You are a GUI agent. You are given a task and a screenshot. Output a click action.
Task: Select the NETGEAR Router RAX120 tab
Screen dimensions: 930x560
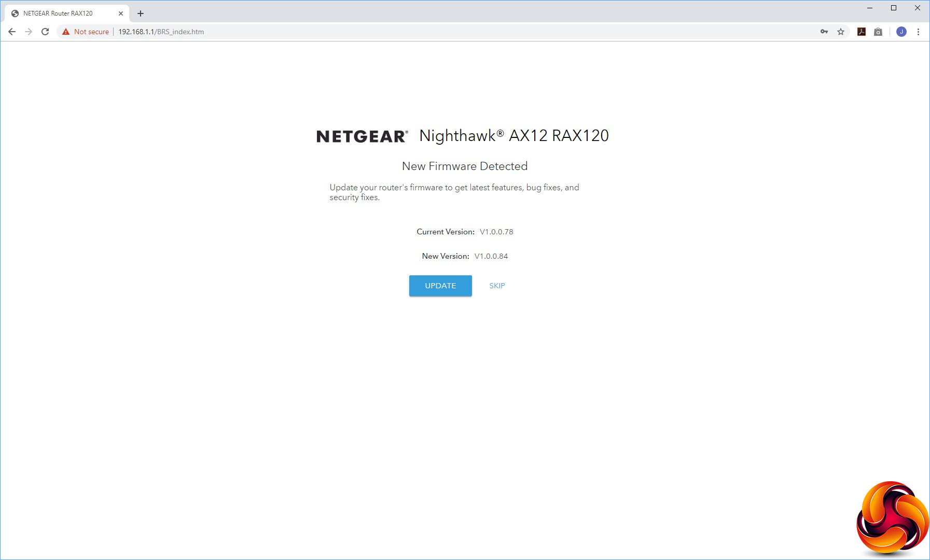[66, 13]
